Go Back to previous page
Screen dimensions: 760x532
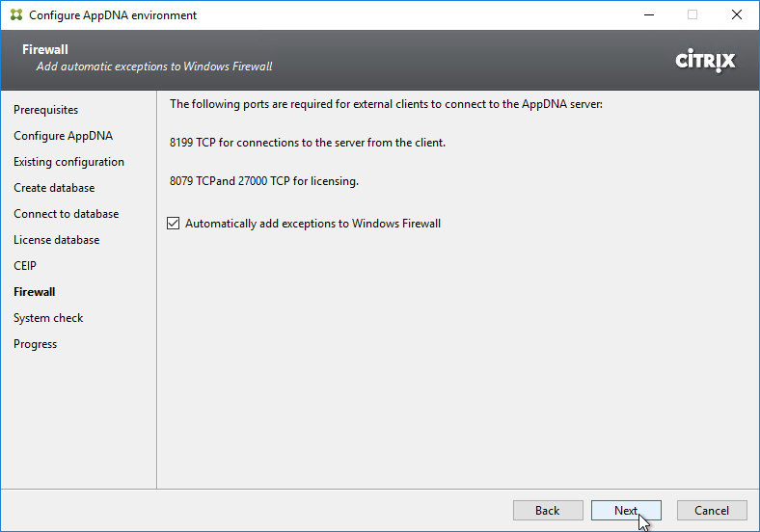coord(548,511)
